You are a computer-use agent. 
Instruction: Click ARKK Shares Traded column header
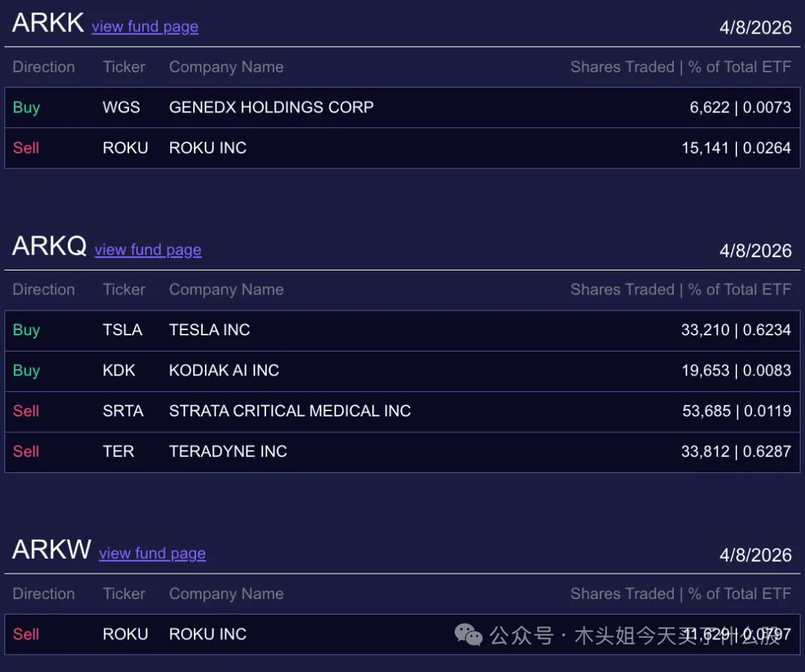(681, 67)
